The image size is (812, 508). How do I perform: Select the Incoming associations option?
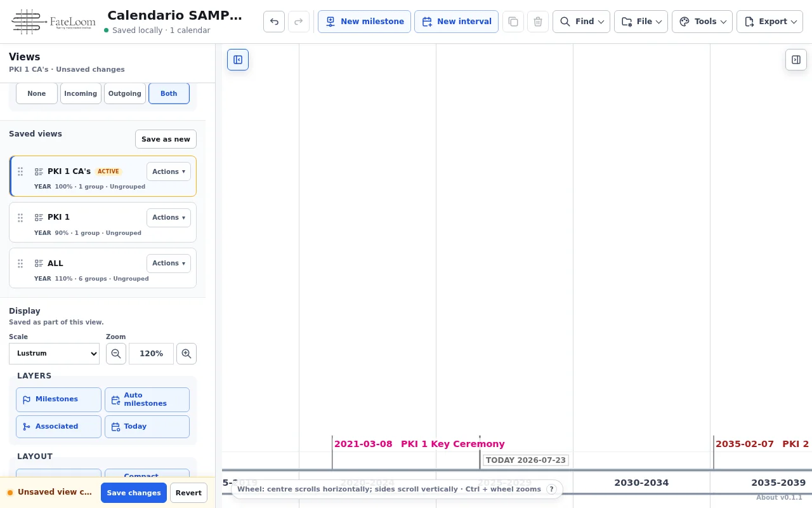tap(81, 93)
